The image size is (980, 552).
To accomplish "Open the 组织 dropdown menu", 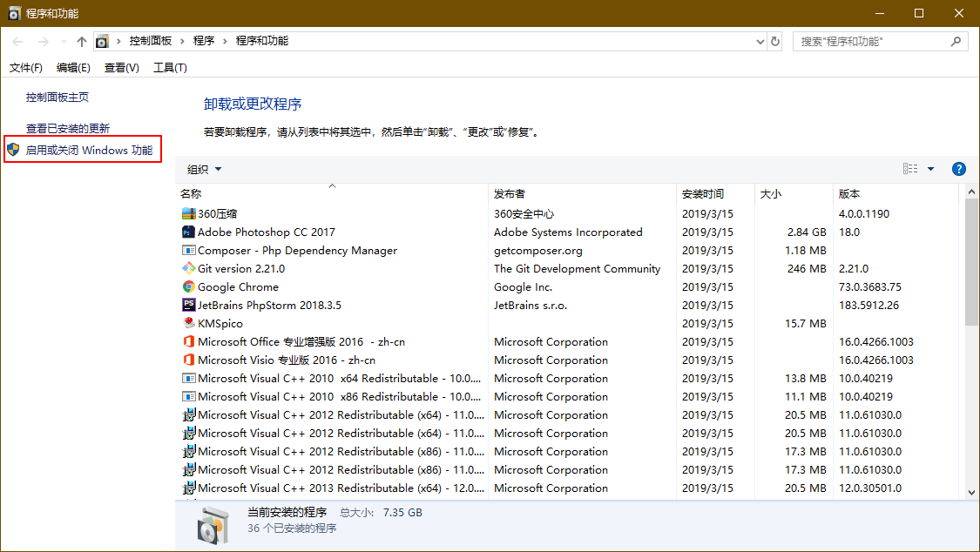I will [206, 168].
